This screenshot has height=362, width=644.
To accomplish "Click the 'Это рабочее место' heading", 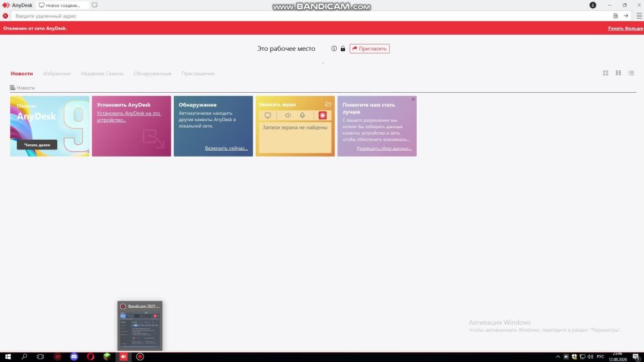I will click(x=287, y=48).
